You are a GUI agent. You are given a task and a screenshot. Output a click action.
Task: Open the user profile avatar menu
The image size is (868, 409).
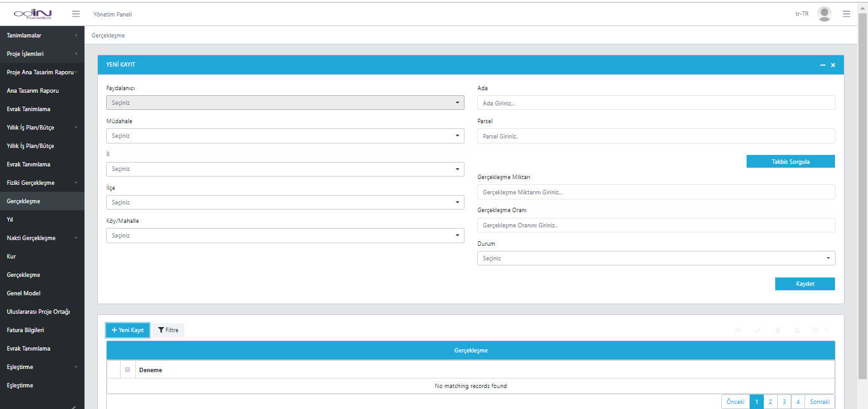tap(824, 14)
